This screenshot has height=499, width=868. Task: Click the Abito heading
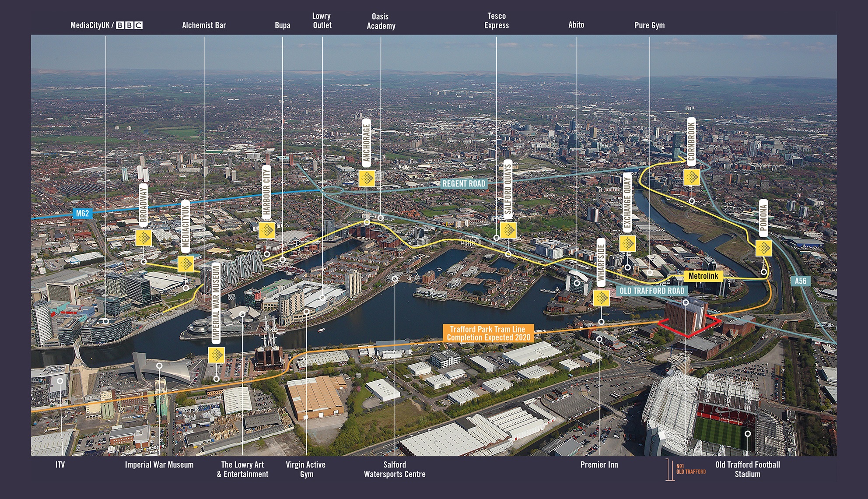coord(576,25)
